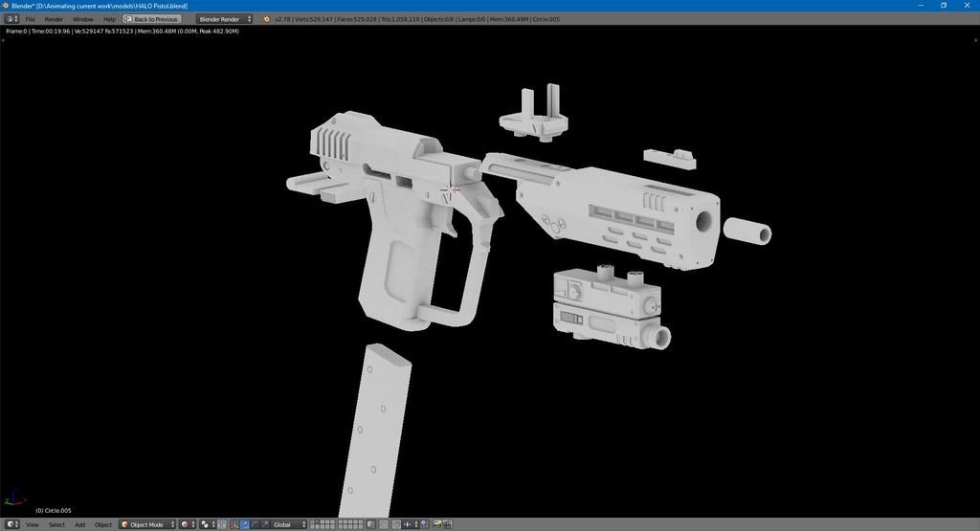Toggle manipulate center points only
The height and width of the screenshot is (531, 980).
(x=222, y=524)
